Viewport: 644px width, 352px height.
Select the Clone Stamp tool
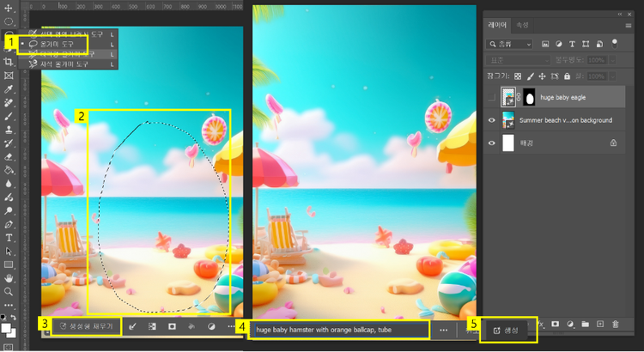(9, 130)
